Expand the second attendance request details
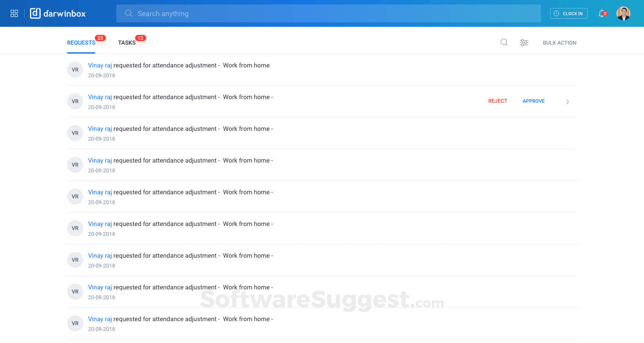Screen dimensions: 644x343 pos(567,101)
